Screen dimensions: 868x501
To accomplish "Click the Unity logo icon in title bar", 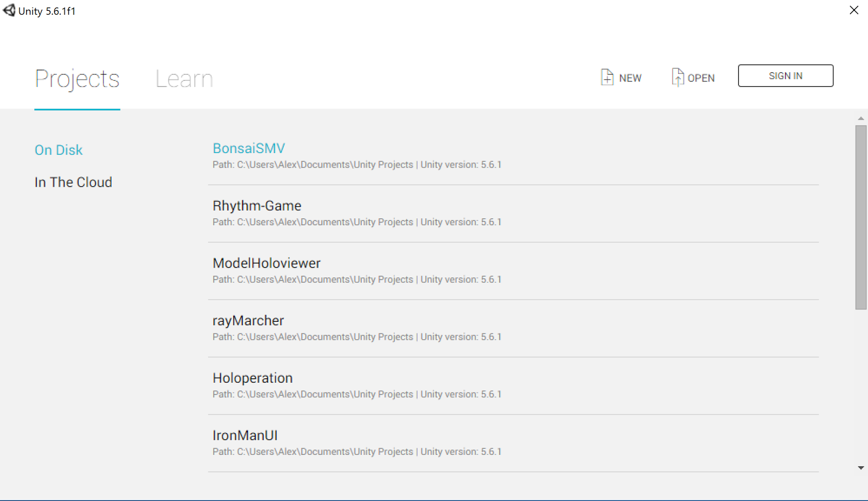I will (9, 10).
